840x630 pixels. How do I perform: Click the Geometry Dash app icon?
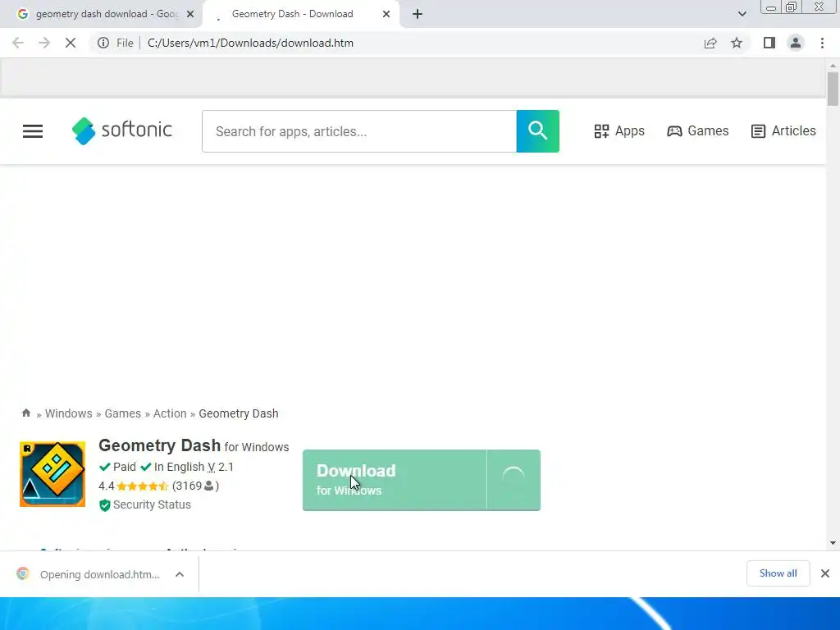click(x=52, y=474)
